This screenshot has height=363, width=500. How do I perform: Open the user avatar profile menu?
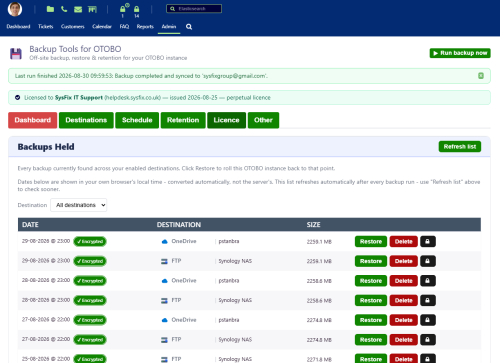tap(15, 9)
